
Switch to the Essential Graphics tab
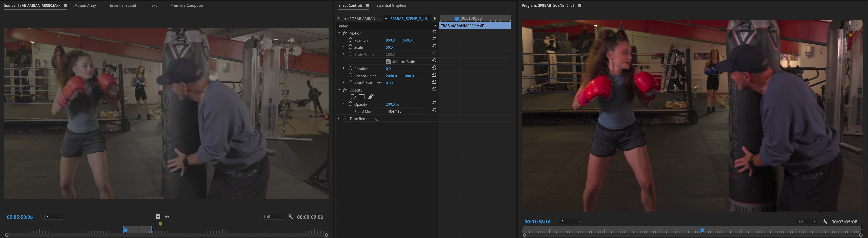[x=391, y=5]
